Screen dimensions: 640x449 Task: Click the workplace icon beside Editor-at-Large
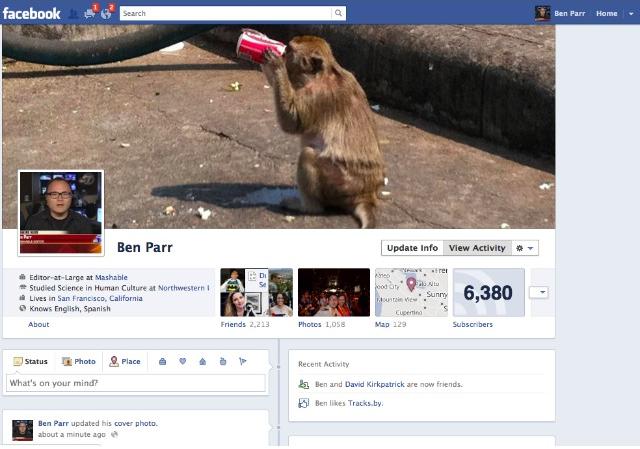click(22, 277)
